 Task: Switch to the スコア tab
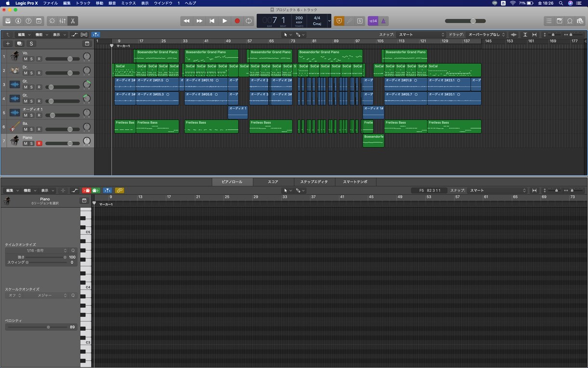tap(273, 182)
